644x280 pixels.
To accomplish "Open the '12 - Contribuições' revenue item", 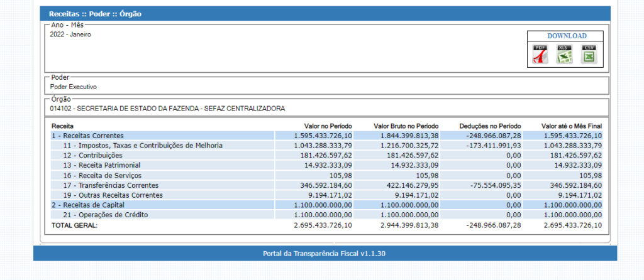I will [92, 156].
